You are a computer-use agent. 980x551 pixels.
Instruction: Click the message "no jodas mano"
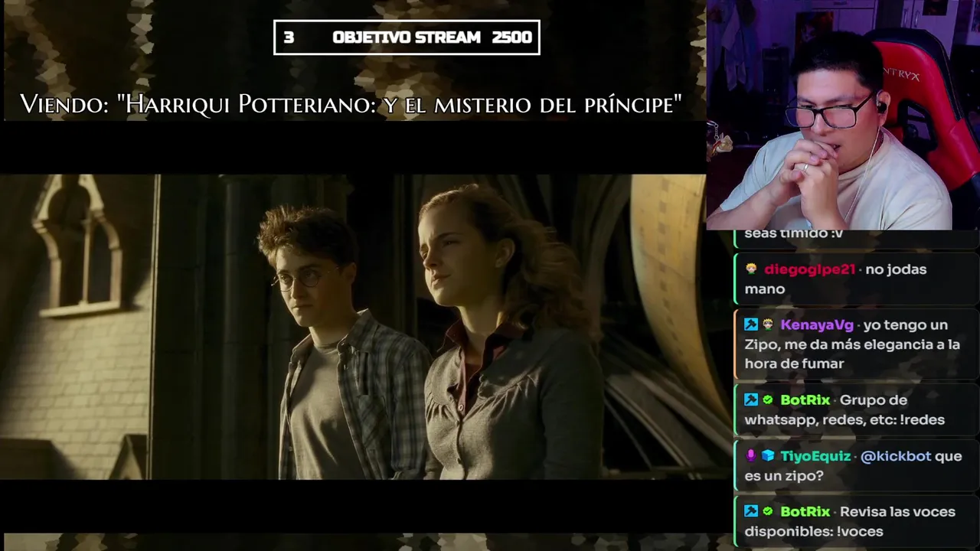(x=835, y=279)
